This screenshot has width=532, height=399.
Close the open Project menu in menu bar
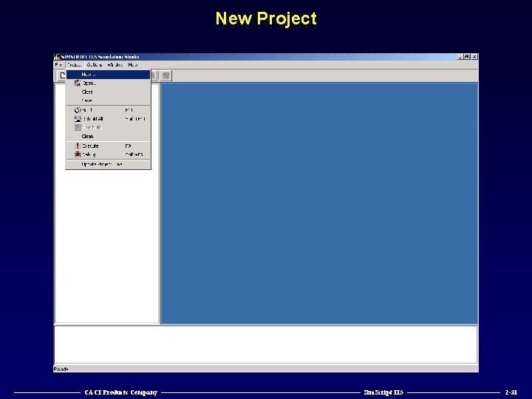[x=75, y=65]
